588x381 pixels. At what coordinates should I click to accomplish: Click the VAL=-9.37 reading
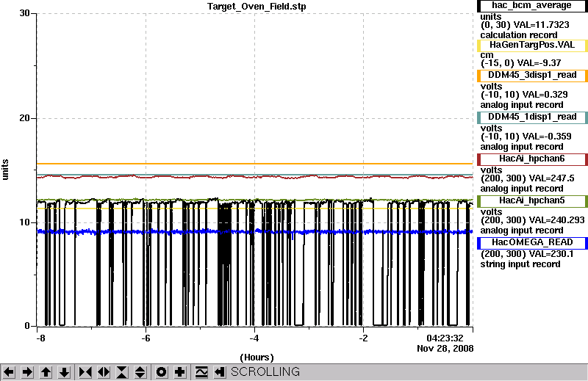pos(539,63)
